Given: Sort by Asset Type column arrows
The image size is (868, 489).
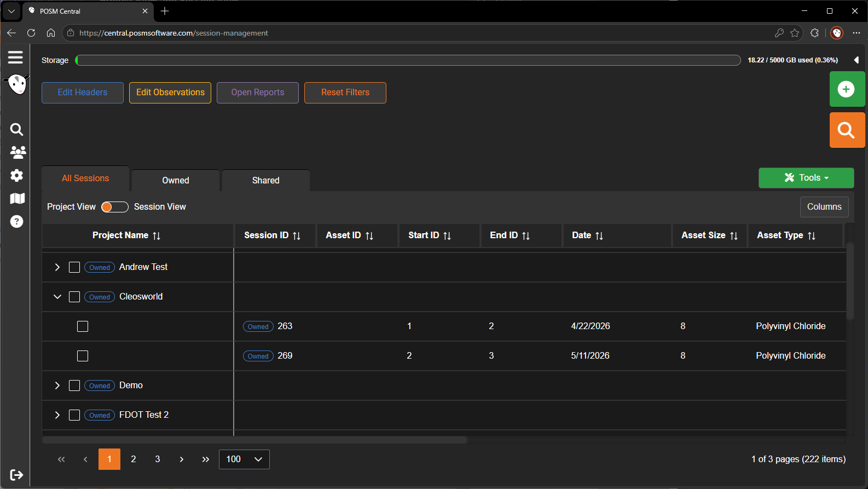Looking at the screenshot, I should tap(812, 235).
